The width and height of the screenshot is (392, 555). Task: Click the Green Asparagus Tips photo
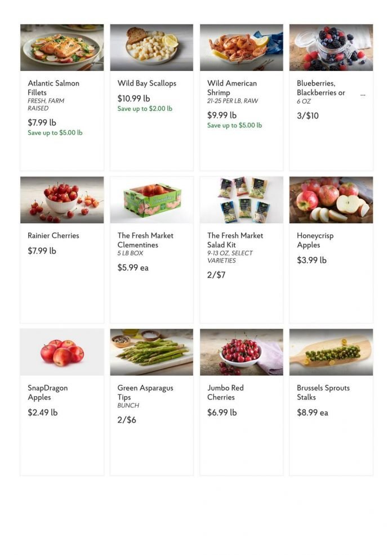(x=152, y=352)
